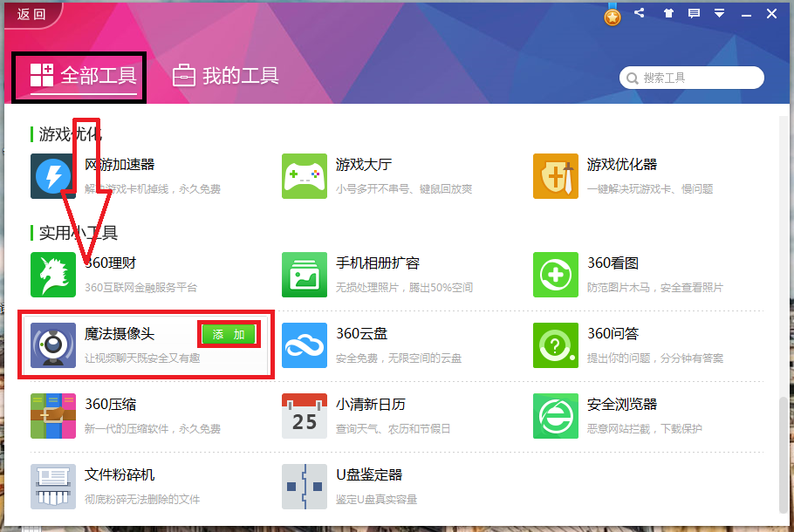794x532 pixels.
Task: Click the 安全浏览器 title text
Action: pyautogui.click(x=622, y=405)
